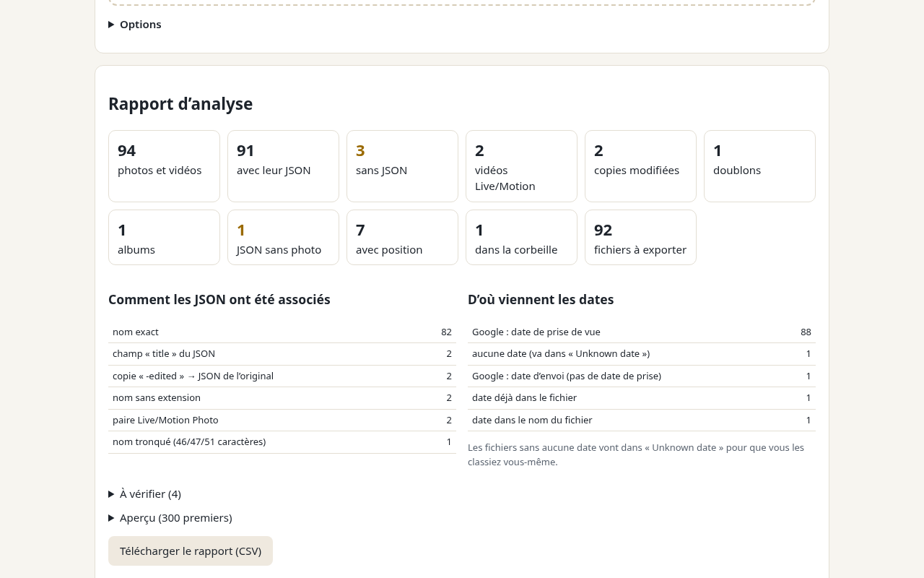
Task: Click the "paire Live/Motion Photo" row
Action: coord(282,420)
